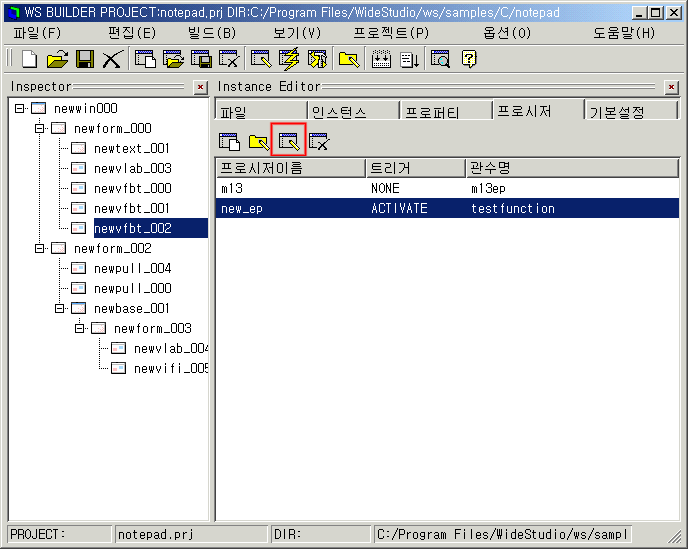
Task: Collapse the newwin000 tree node
Action: 19,108
